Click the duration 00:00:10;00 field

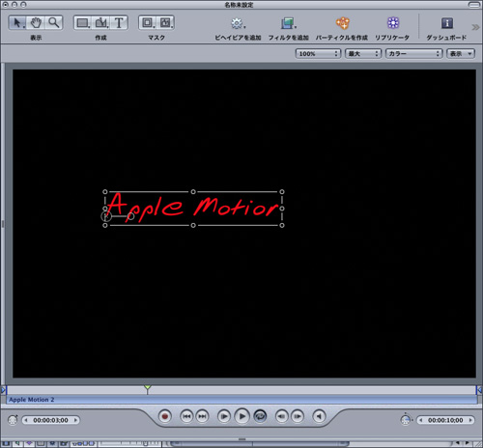[445, 420]
